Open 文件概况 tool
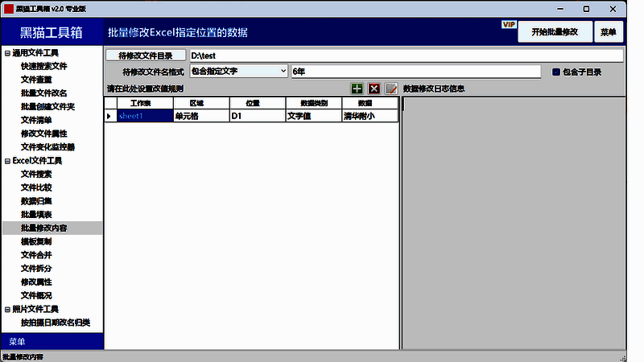This screenshot has width=644, height=362. tap(36, 295)
